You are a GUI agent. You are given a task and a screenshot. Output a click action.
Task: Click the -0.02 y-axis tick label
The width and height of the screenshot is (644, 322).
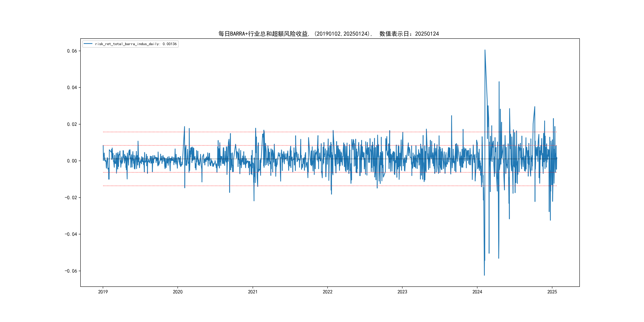tap(71, 198)
